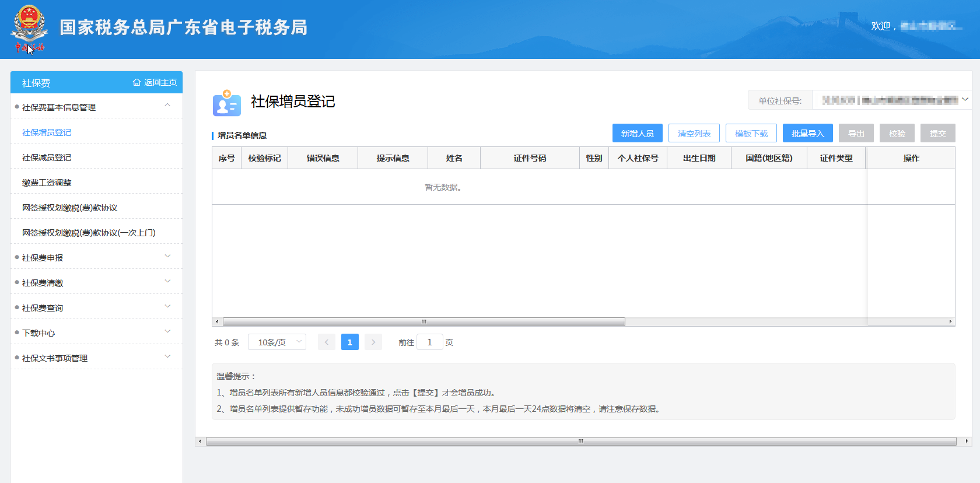Open 社保减员登记 in the sidebar
This screenshot has height=483, width=980.
[47, 157]
